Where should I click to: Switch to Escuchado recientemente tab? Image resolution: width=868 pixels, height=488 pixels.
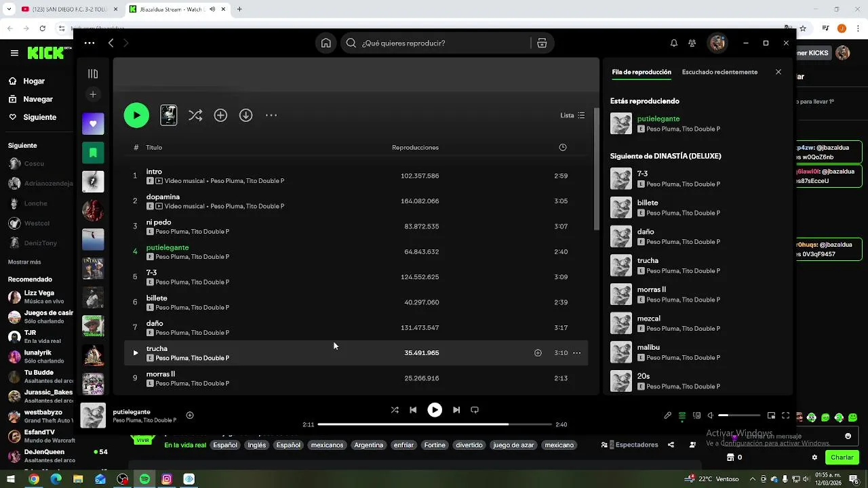(719, 72)
